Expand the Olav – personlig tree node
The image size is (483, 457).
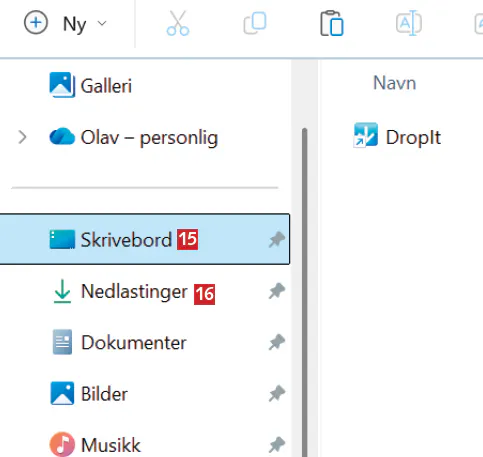22,137
